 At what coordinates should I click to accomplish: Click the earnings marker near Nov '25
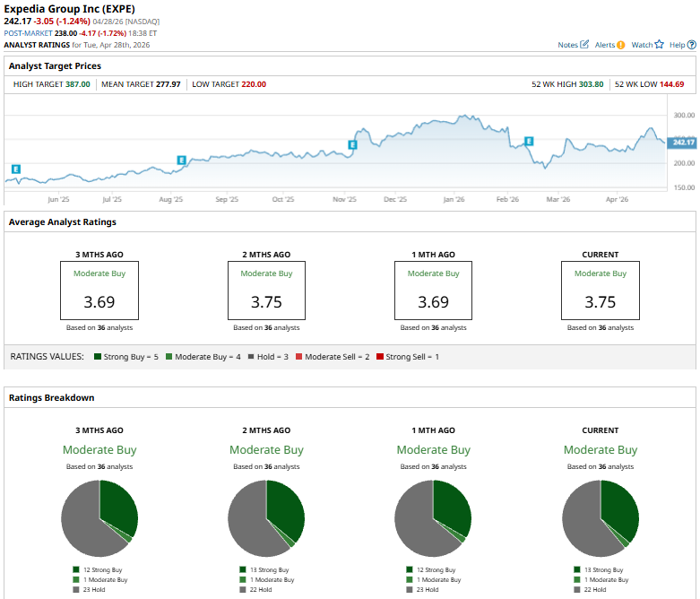(352, 143)
